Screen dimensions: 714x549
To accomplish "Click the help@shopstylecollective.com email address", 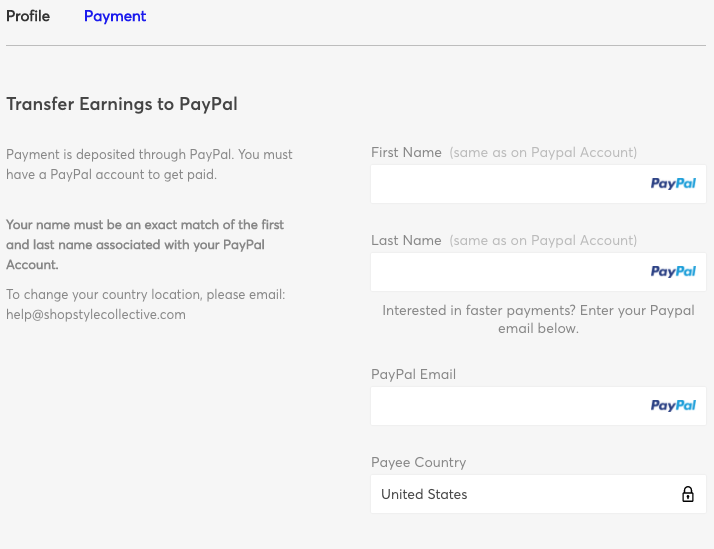I will coord(96,314).
